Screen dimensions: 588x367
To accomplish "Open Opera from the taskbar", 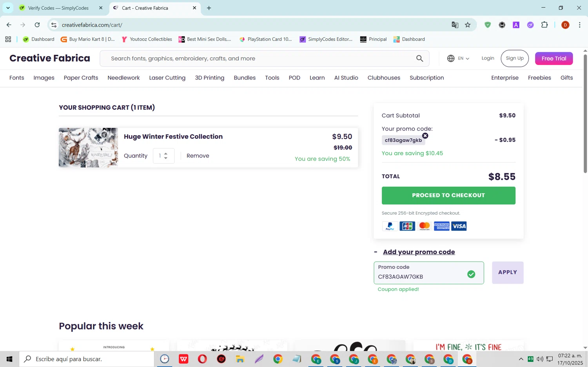I will coord(202,359).
